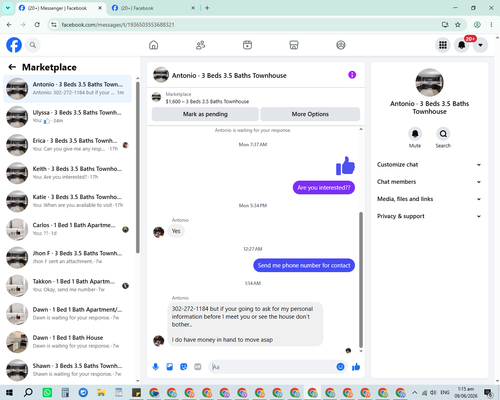Expand Chat members section
Image resolution: width=500 pixels, height=400 pixels.
429,182
